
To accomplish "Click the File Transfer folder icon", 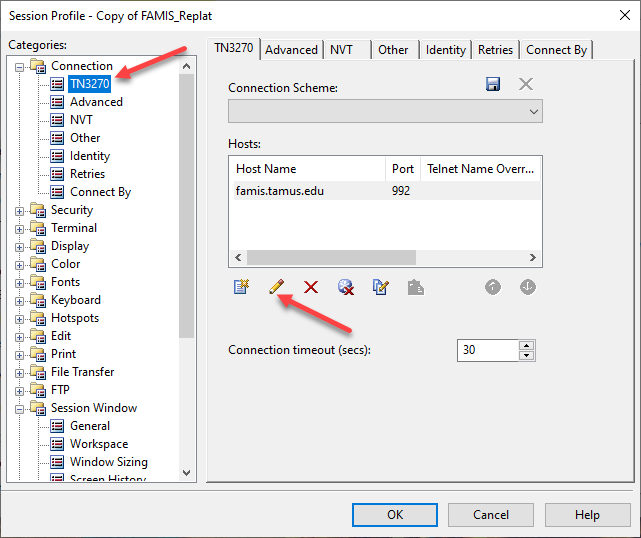I will pos(38,372).
